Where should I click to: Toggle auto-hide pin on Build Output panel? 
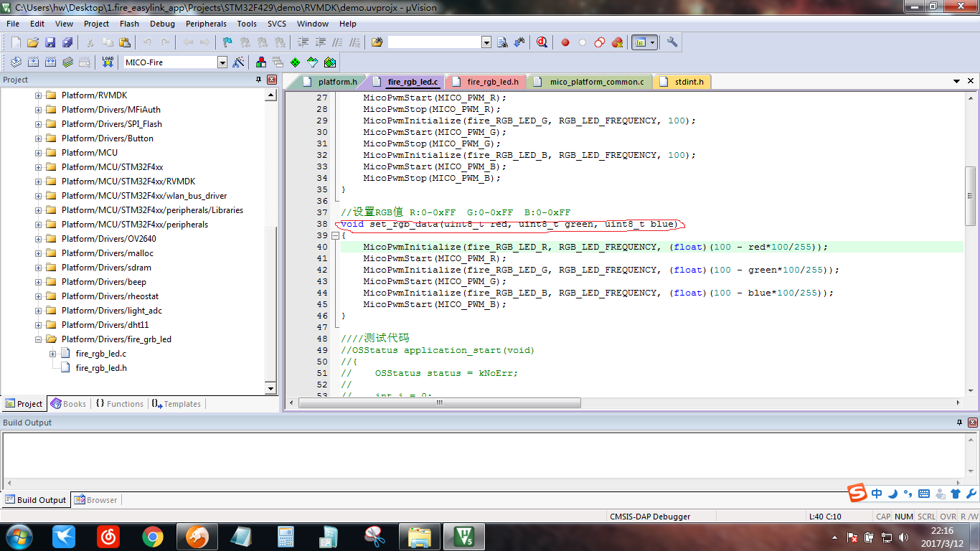point(960,423)
